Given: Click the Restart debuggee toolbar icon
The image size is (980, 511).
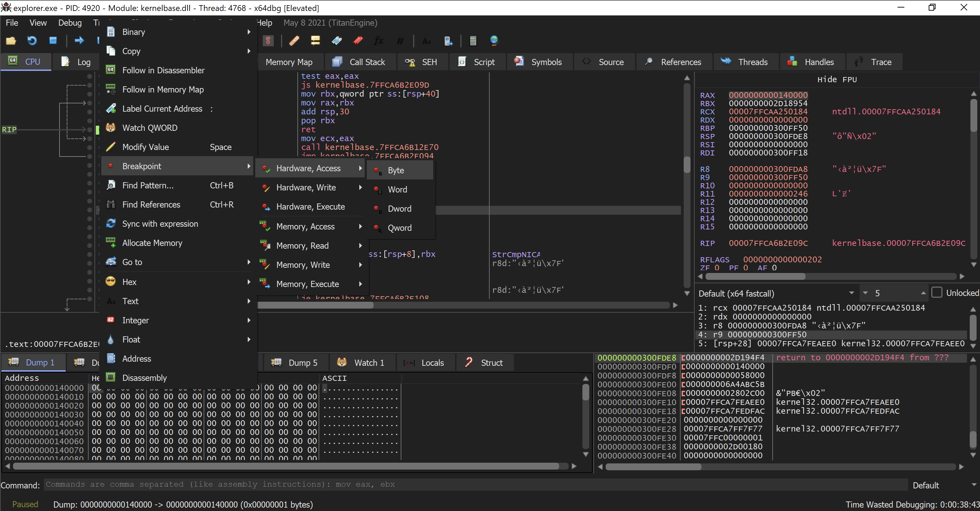Looking at the screenshot, I should [32, 40].
